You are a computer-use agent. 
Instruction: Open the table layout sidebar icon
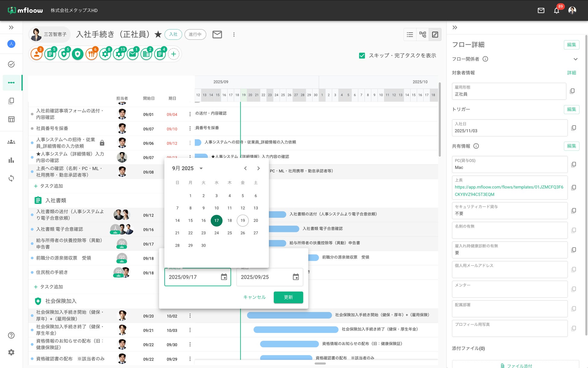[x=11, y=119]
